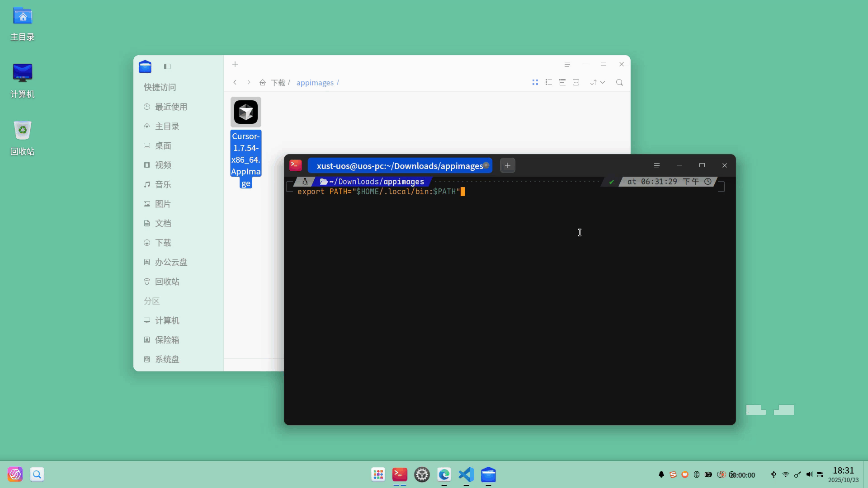868x488 pixels.
Task: Click the terminal app logo icon
Action: (x=296, y=165)
